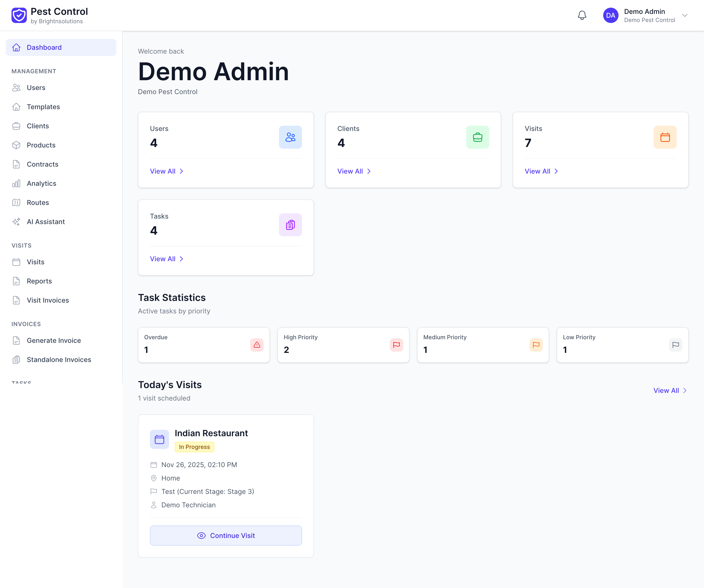Open View All in Users card
Screen dimensions: 704x588
click(x=166, y=171)
